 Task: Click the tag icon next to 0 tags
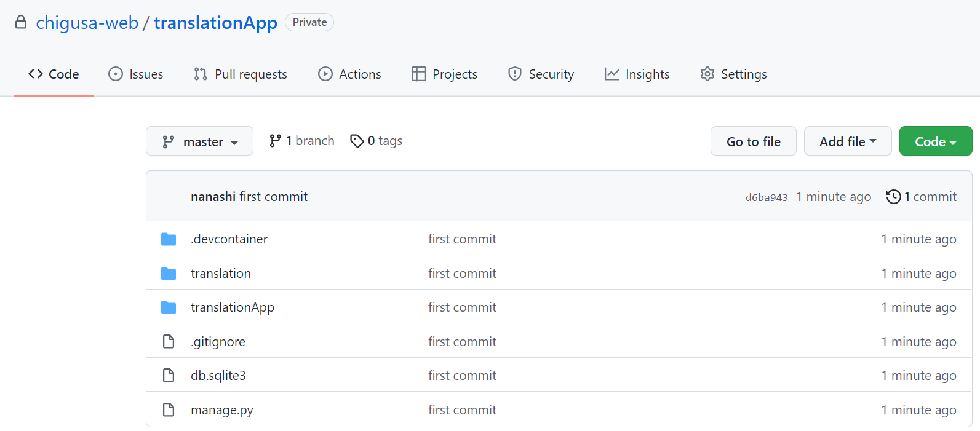coord(357,141)
